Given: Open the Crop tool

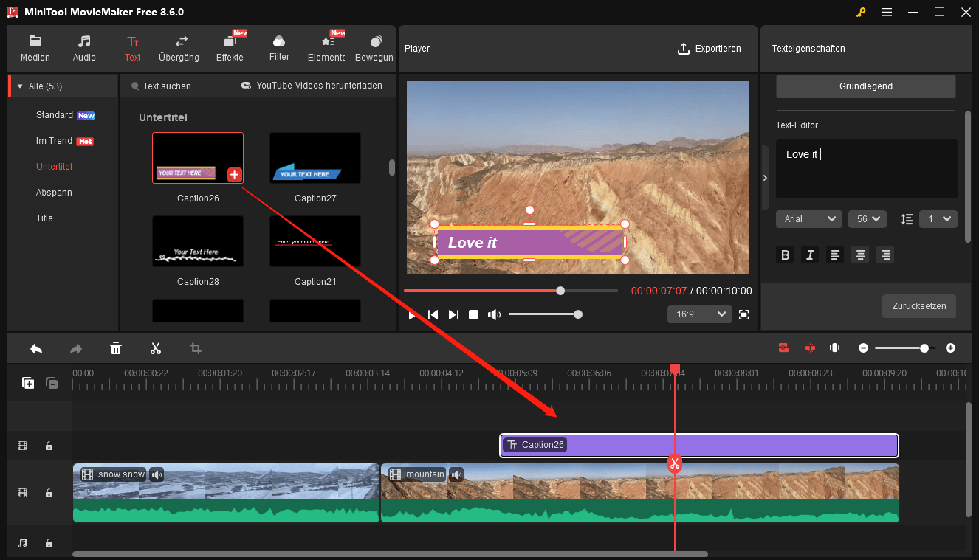Looking at the screenshot, I should (x=195, y=348).
